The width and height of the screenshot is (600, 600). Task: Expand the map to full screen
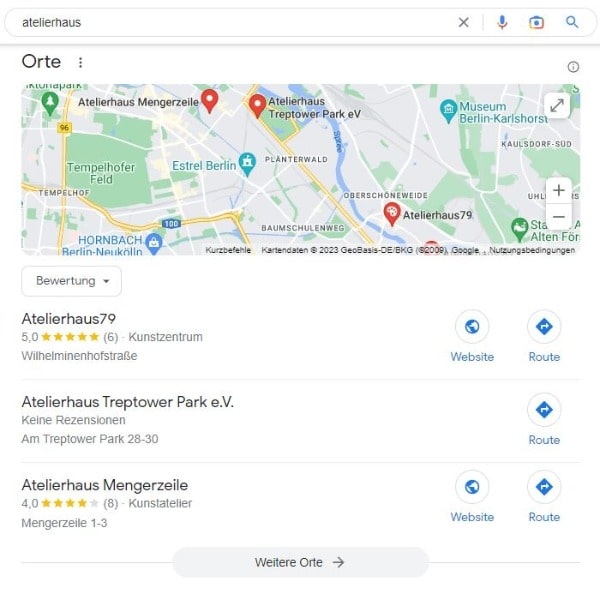[557, 105]
